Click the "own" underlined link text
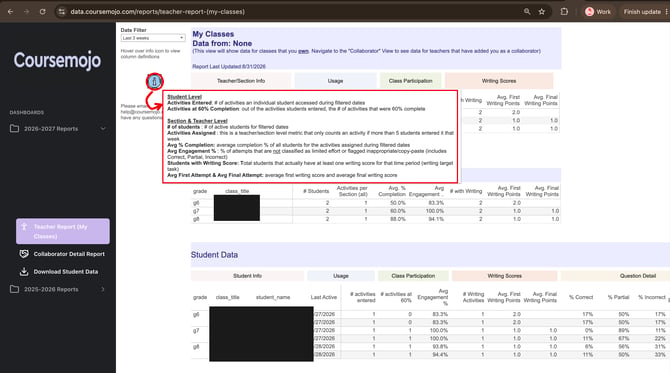670x373 pixels. coord(303,51)
